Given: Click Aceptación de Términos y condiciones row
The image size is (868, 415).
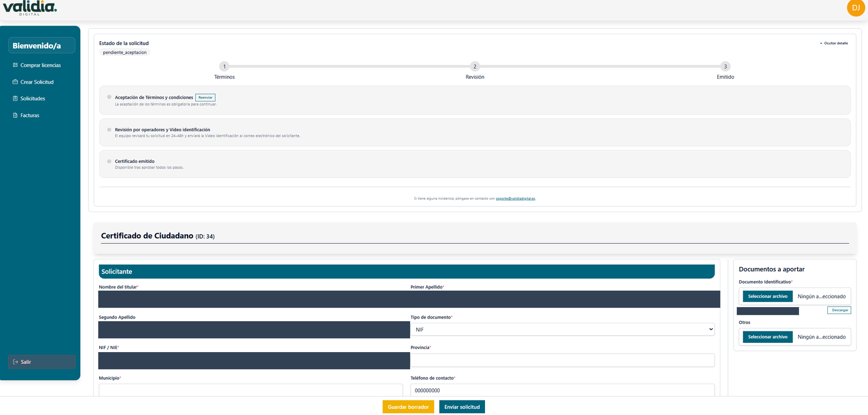Looking at the screenshot, I should tap(475, 100).
